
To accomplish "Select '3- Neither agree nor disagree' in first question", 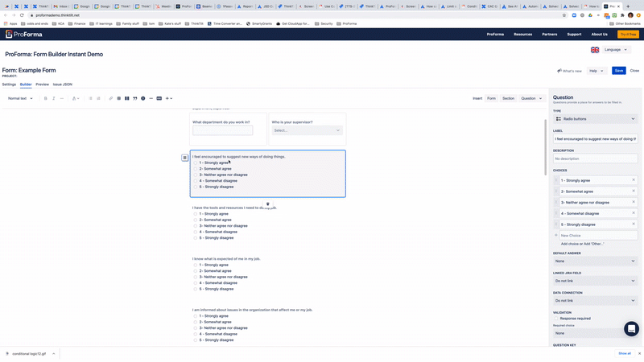I will [196, 175].
